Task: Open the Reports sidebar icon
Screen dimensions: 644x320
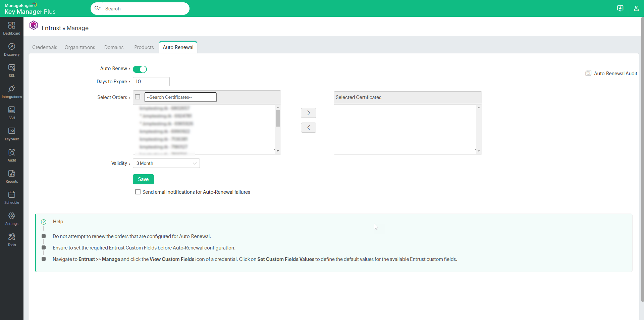Action: pyautogui.click(x=12, y=173)
